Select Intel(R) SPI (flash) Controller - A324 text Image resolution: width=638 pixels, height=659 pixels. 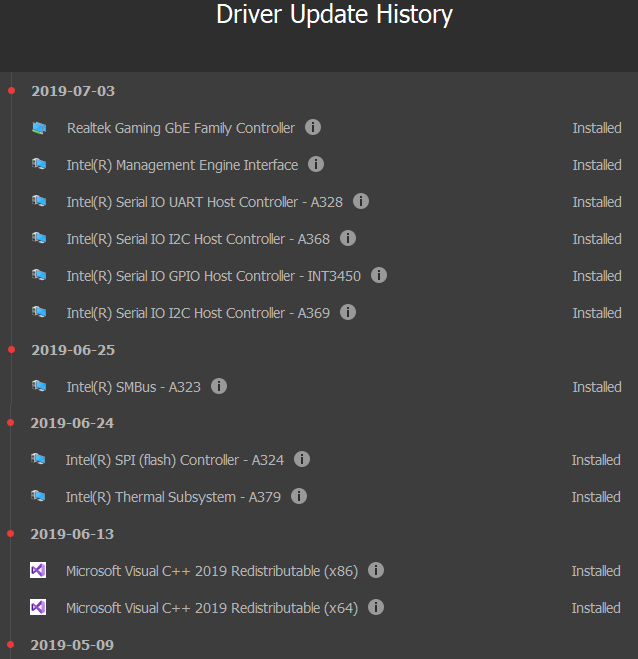pyautogui.click(x=175, y=460)
